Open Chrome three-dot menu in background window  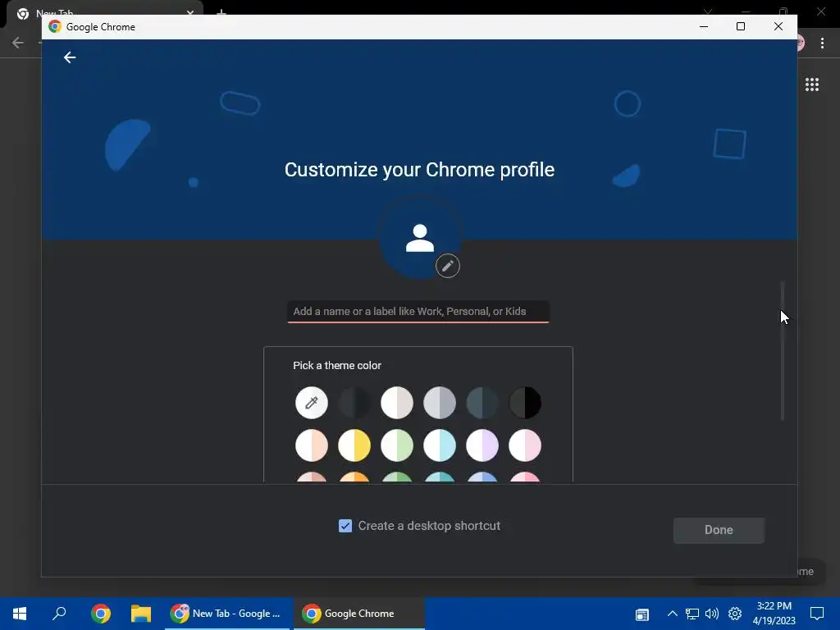822,43
